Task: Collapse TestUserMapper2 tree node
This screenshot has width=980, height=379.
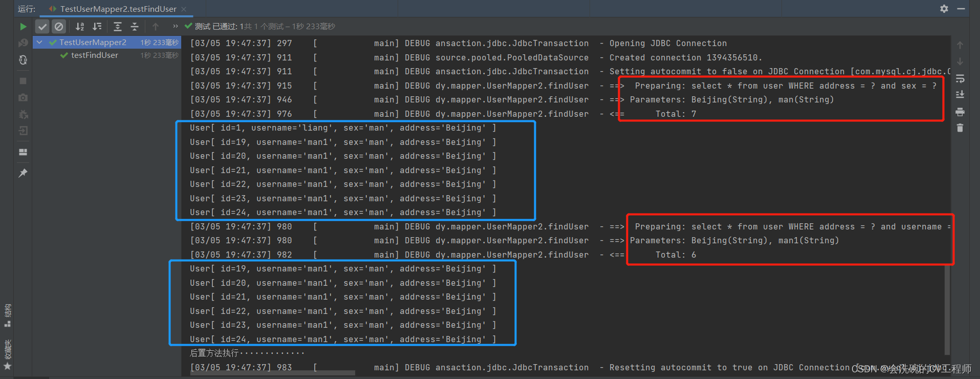Action: [x=39, y=43]
